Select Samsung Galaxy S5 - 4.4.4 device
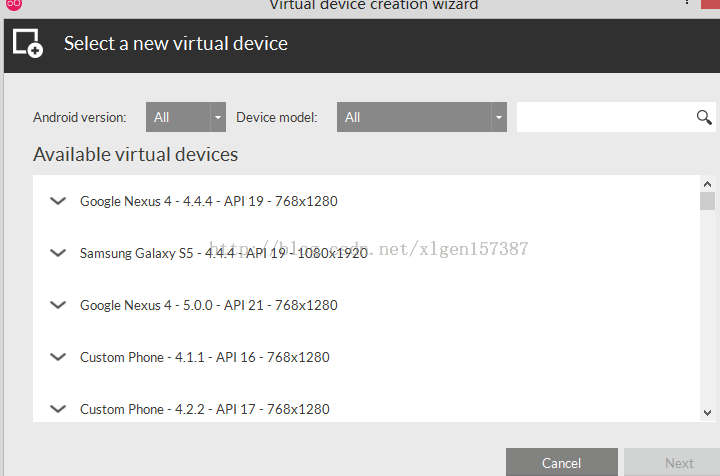 coord(223,253)
